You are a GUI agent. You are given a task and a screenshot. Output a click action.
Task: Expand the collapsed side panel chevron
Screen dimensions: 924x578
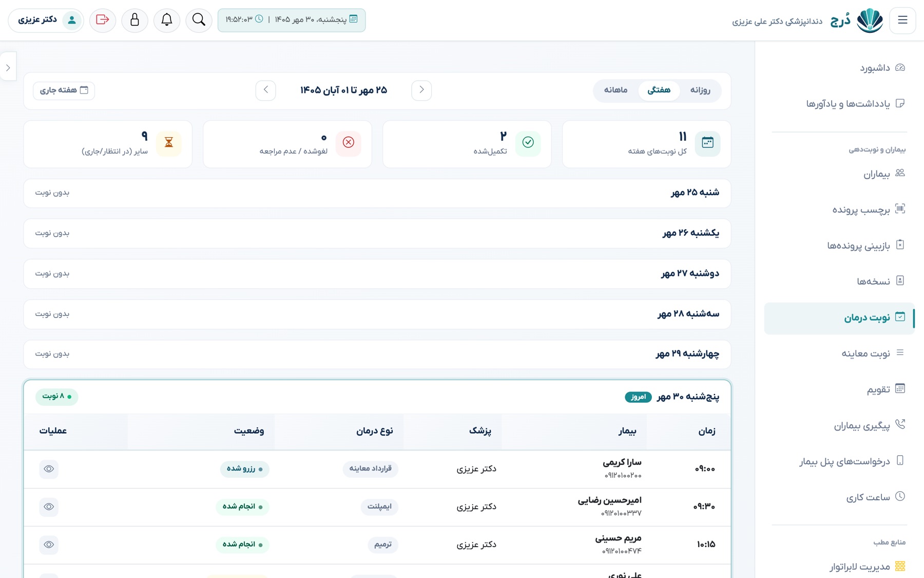[x=8, y=67]
